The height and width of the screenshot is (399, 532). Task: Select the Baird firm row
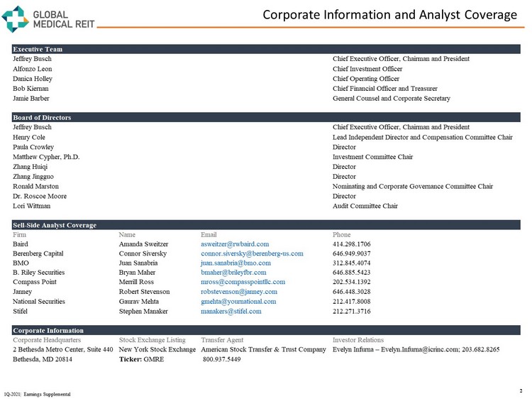192,244
